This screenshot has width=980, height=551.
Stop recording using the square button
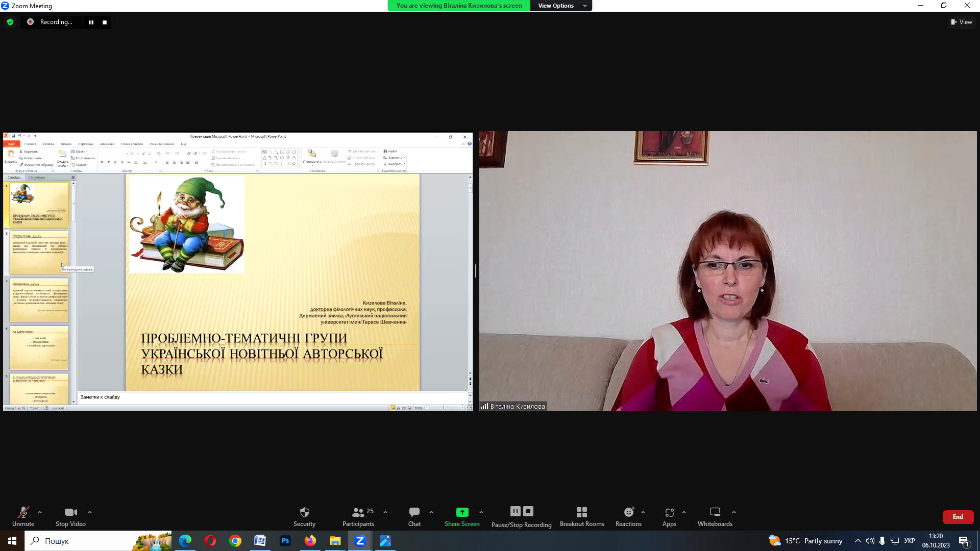(105, 22)
